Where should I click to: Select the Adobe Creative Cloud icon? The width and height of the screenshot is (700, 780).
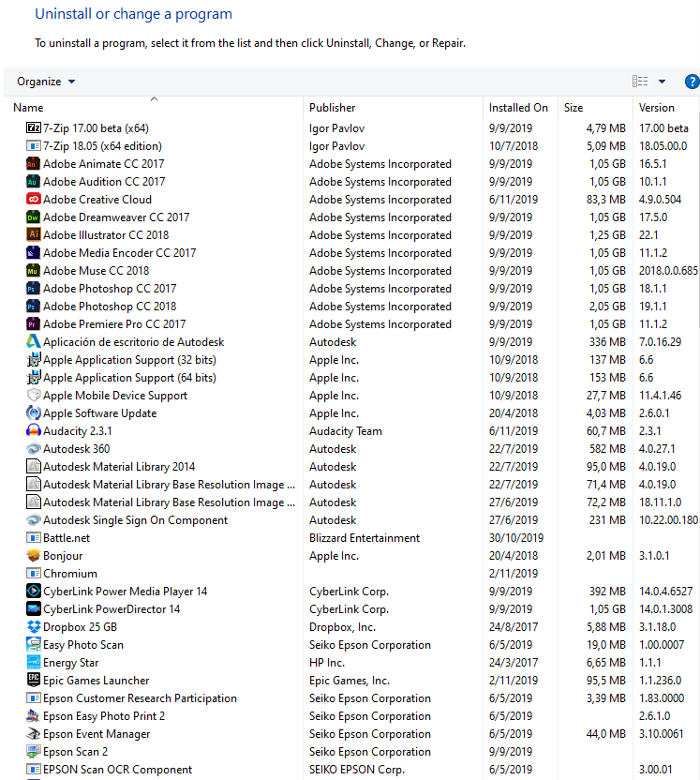[34, 200]
